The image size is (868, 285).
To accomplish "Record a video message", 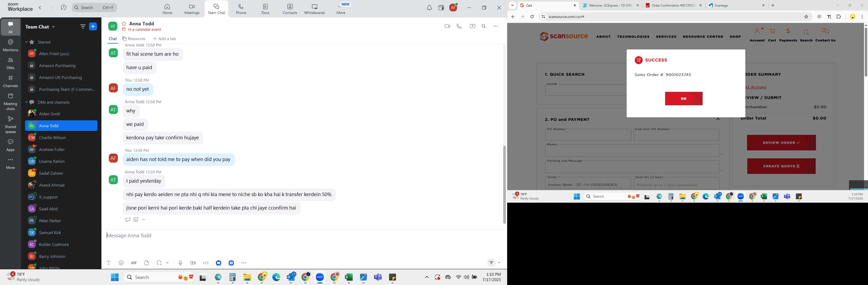I will (x=193, y=263).
